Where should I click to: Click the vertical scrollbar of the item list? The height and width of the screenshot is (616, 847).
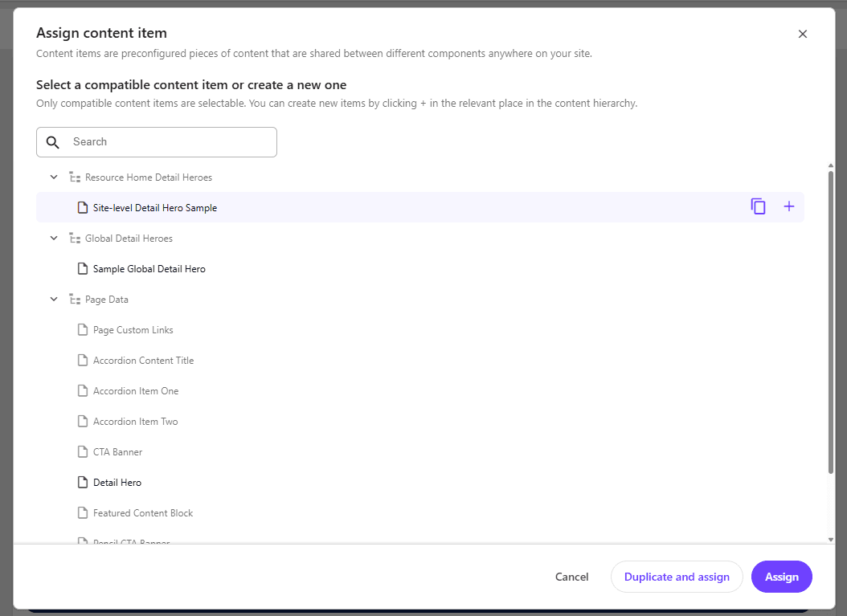tap(831, 321)
